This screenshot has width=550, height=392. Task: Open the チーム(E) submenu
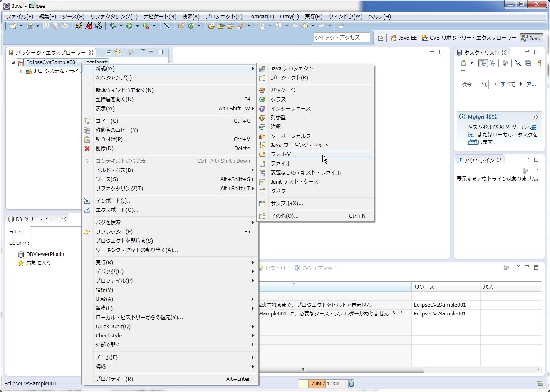(170, 357)
